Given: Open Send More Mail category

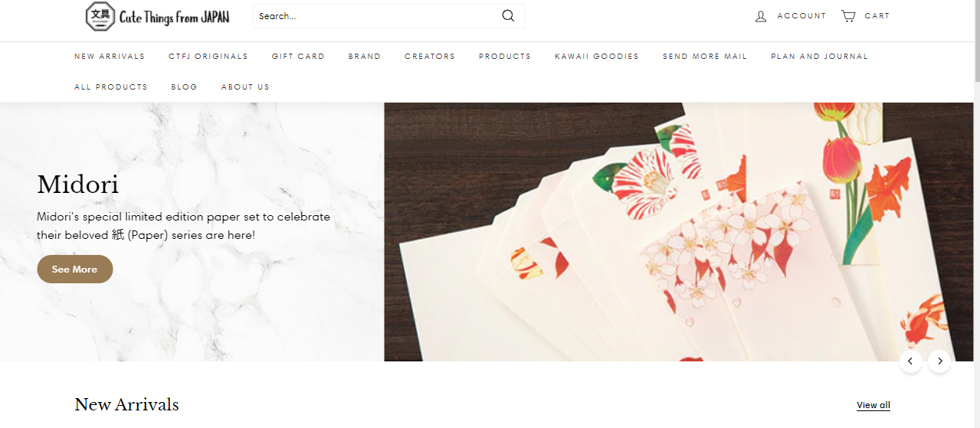Looking at the screenshot, I should (x=705, y=57).
